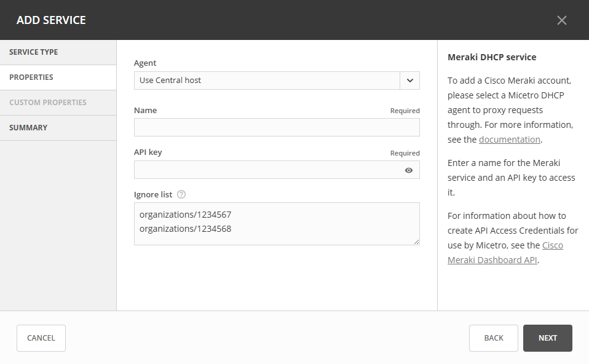This screenshot has height=364, width=589.
Task: Open the documentation link
Action: pos(509,140)
